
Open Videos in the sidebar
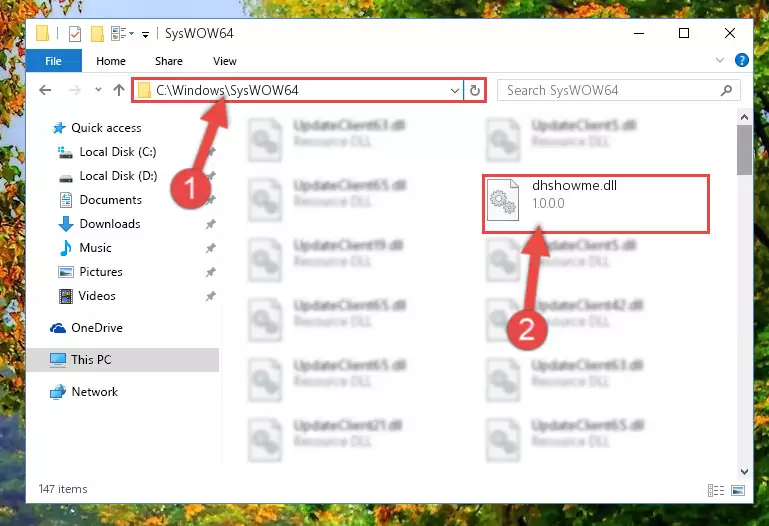point(97,296)
